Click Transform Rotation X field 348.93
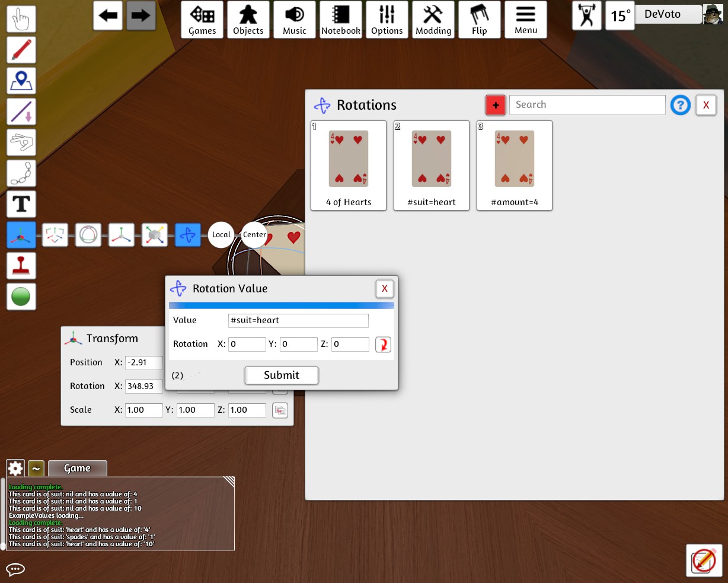 point(144,386)
